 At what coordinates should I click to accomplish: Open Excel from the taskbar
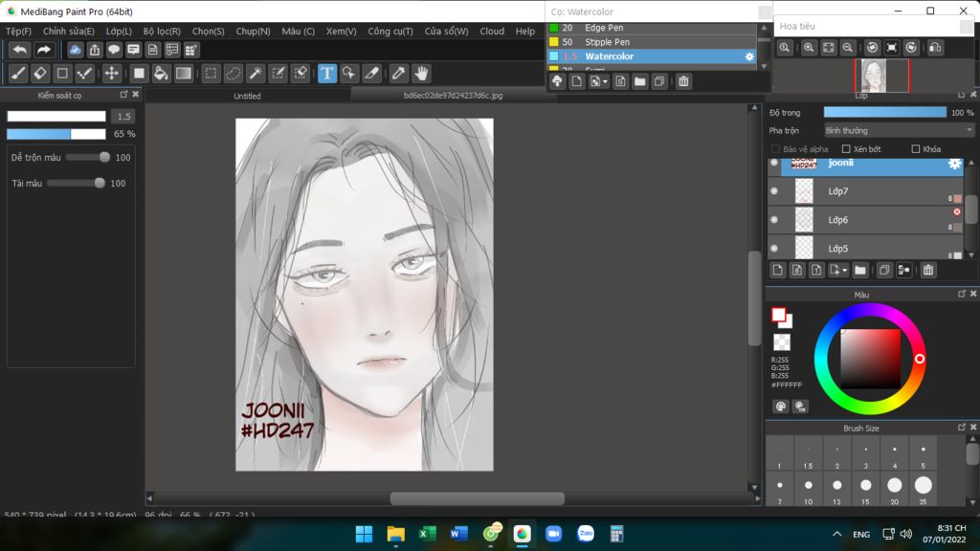tap(428, 534)
